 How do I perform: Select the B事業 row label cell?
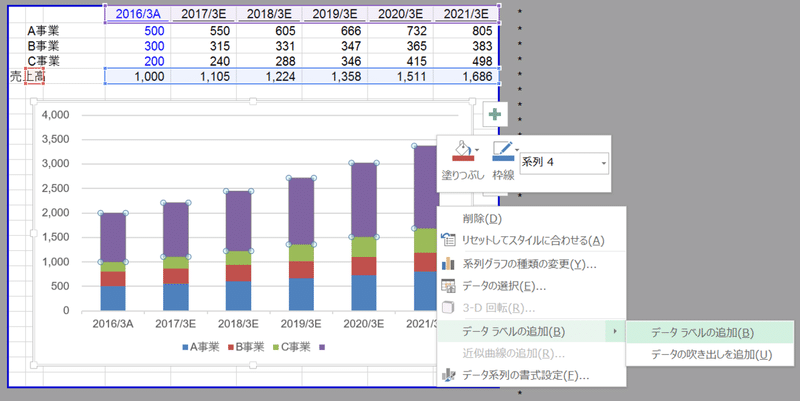[43, 46]
